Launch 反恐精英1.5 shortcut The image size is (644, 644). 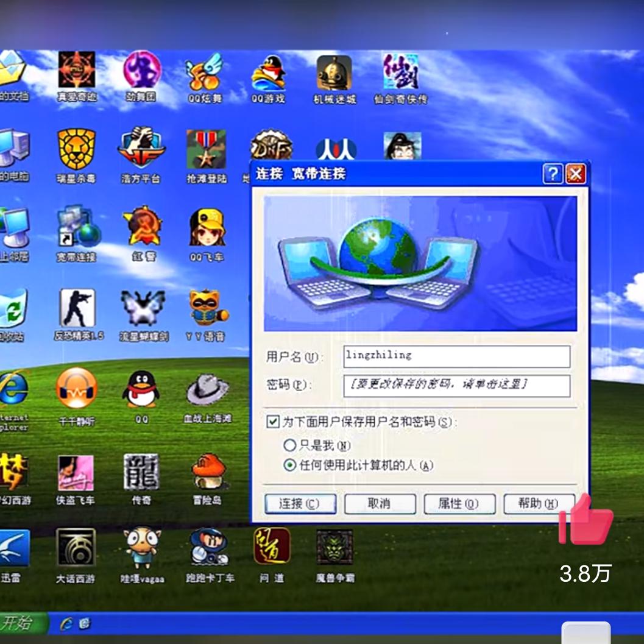77,308
